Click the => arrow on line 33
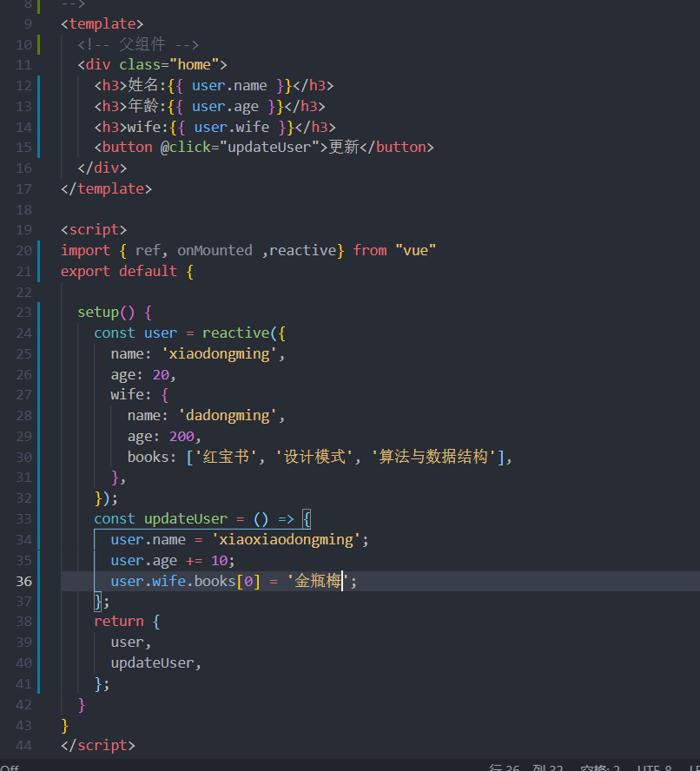The width and height of the screenshot is (700, 771). (x=286, y=519)
